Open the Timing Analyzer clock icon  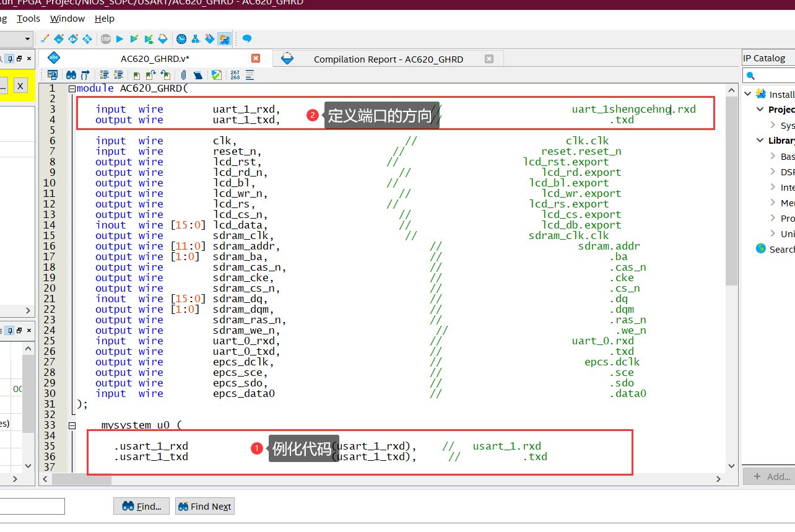tap(181, 39)
